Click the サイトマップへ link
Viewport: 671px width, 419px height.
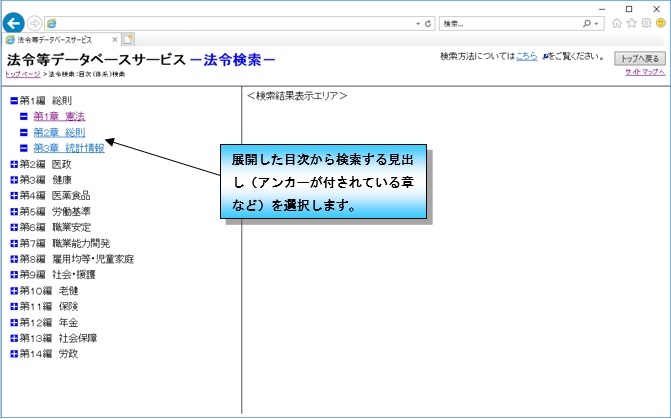tap(644, 74)
